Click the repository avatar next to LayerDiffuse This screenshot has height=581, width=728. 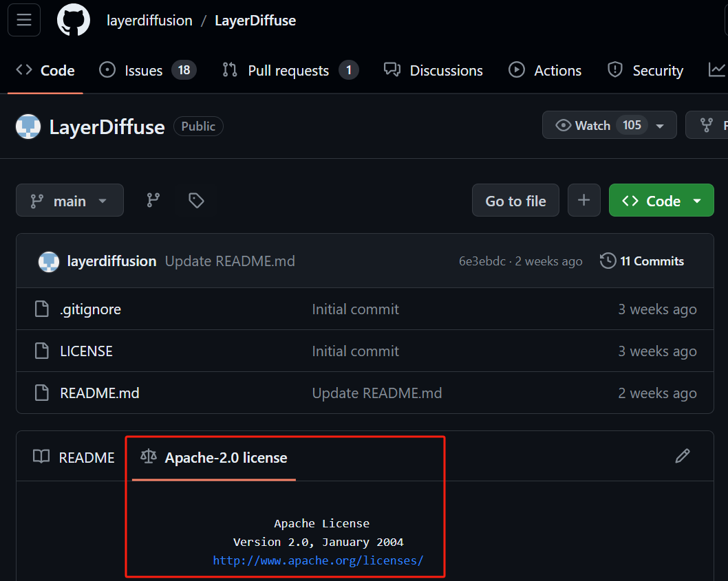pyautogui.click(x=28, y=127)
